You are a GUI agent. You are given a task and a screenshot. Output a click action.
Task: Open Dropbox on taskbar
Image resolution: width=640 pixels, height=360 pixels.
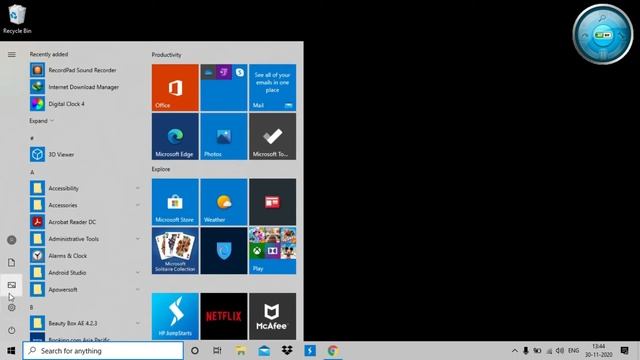point(287,351)
